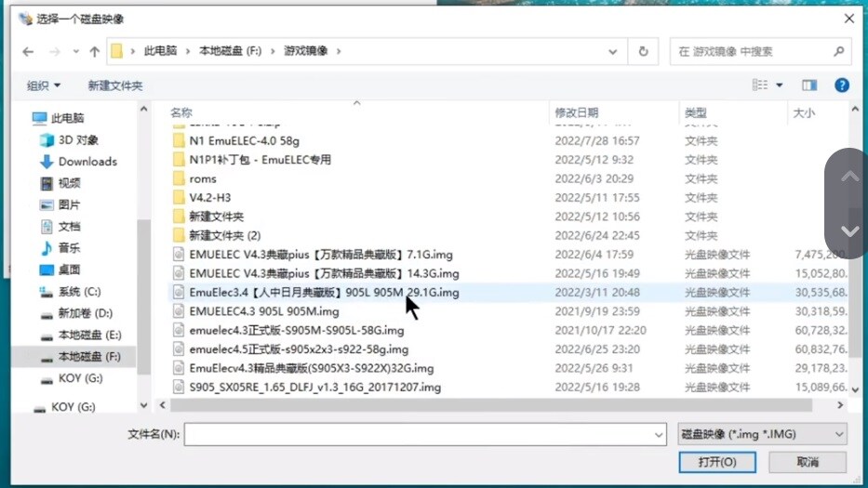Select 此电脑 in breadcrumb path
The height and width of the screenshot is (488, 868).
pos(160,51)
